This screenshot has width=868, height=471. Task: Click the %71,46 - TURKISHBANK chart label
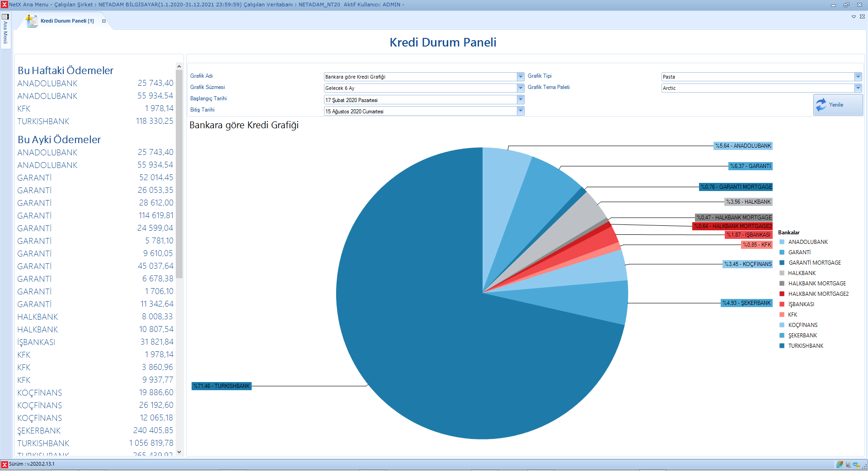coord(221,386)
